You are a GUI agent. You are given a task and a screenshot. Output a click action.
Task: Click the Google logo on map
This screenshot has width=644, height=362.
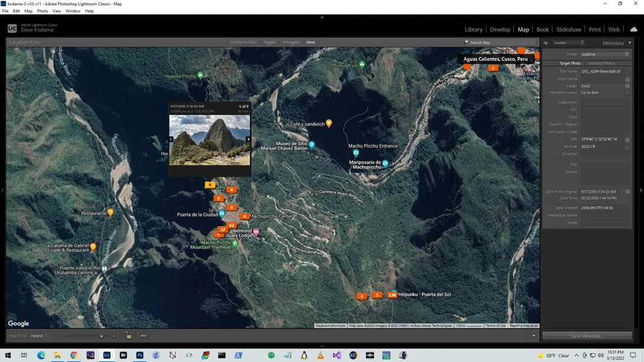(18, 324)
